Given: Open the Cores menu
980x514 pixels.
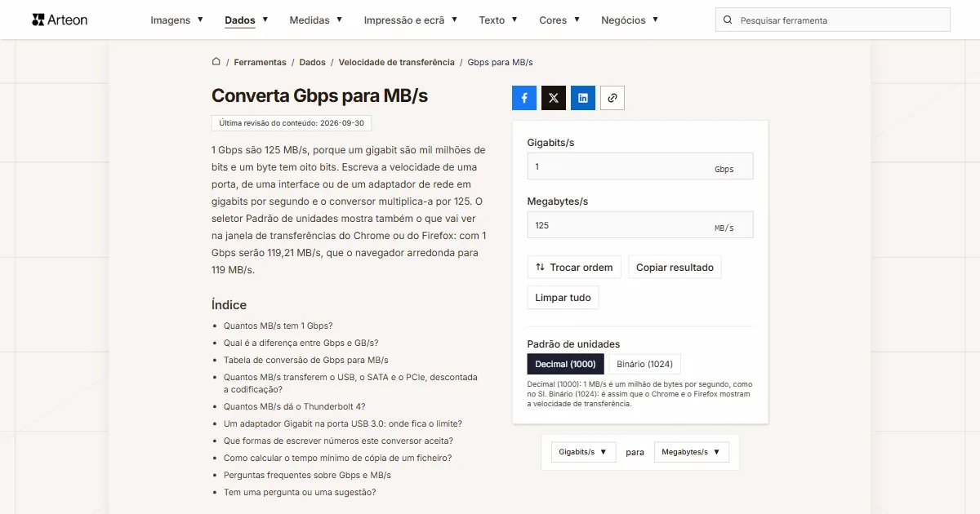Looking at the screenshot, I should click(559, 20).
